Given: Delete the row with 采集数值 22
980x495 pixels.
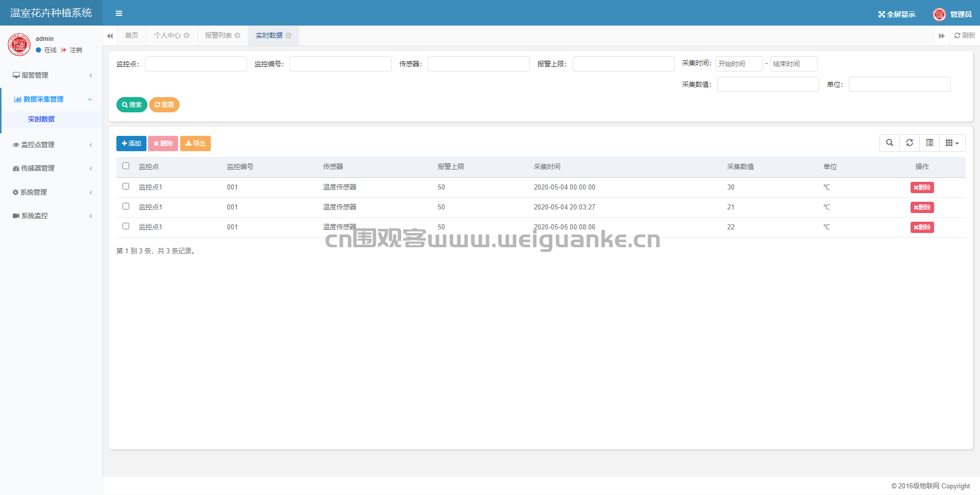Looking at the screenshot, I should point(922,227).
